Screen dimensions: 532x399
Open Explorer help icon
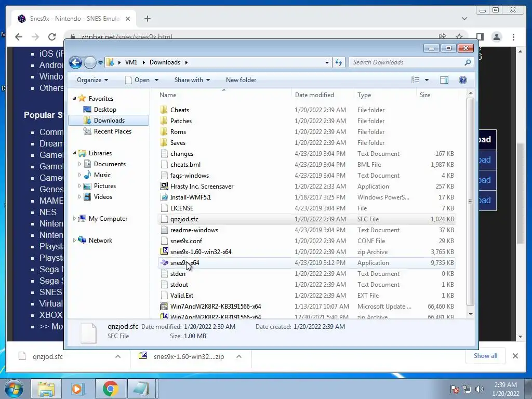click(x=463, y=80)
